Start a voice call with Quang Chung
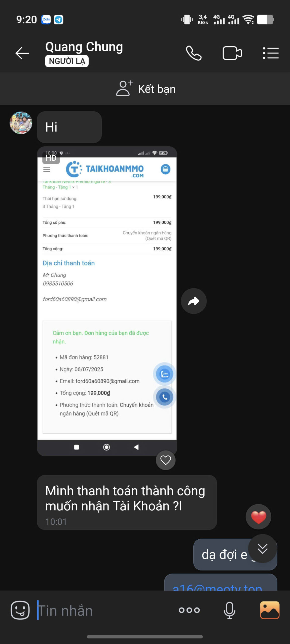290x644 pixels. [x=194, y=53]
